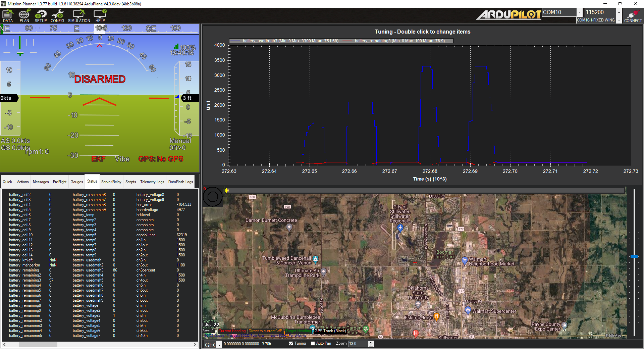Screen dimensions: 644x349
Task: Click the log playback slider thumb
Action: click(227, 190)
